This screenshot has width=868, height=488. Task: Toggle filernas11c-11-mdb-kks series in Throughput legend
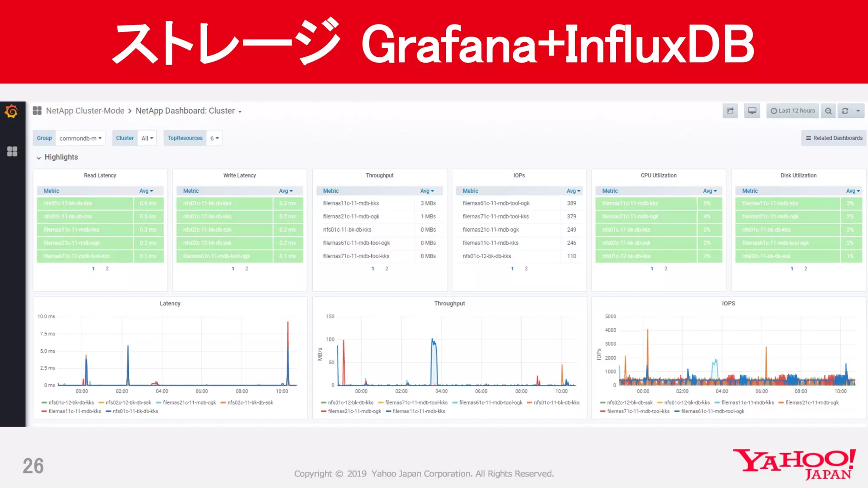418,411
